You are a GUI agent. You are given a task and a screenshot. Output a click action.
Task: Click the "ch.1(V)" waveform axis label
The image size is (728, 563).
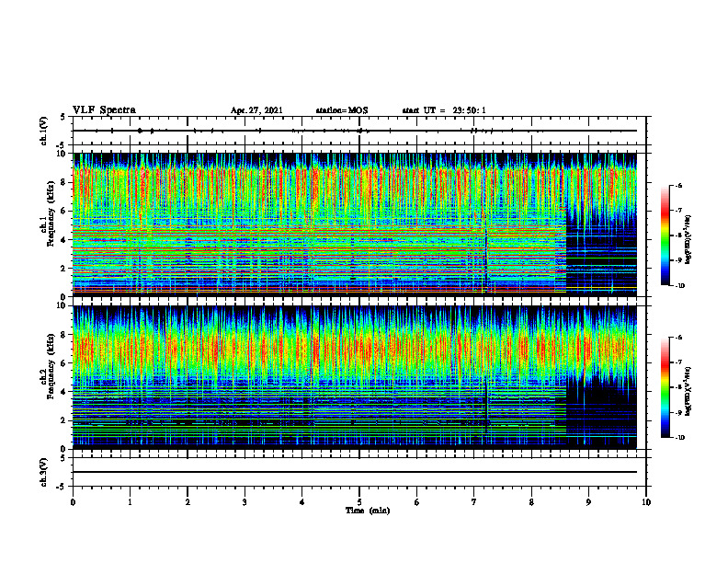click(x=44, y=131)
